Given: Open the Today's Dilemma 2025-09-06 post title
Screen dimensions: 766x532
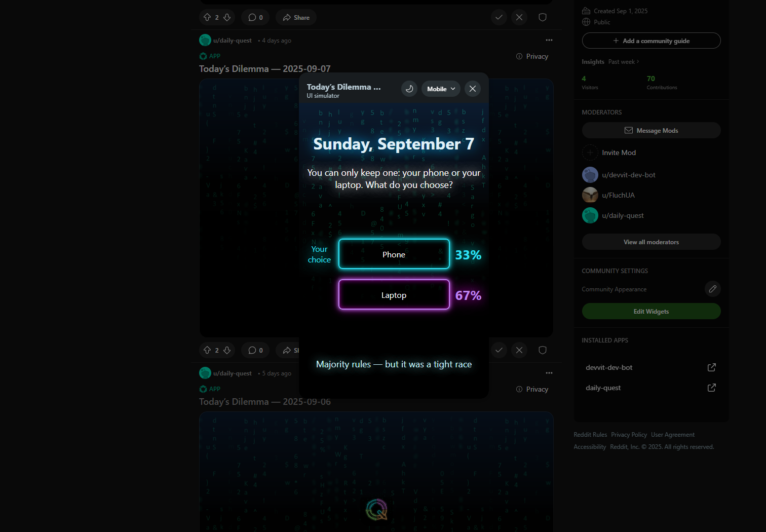Looking at the screenshot, I should (265, 401).
